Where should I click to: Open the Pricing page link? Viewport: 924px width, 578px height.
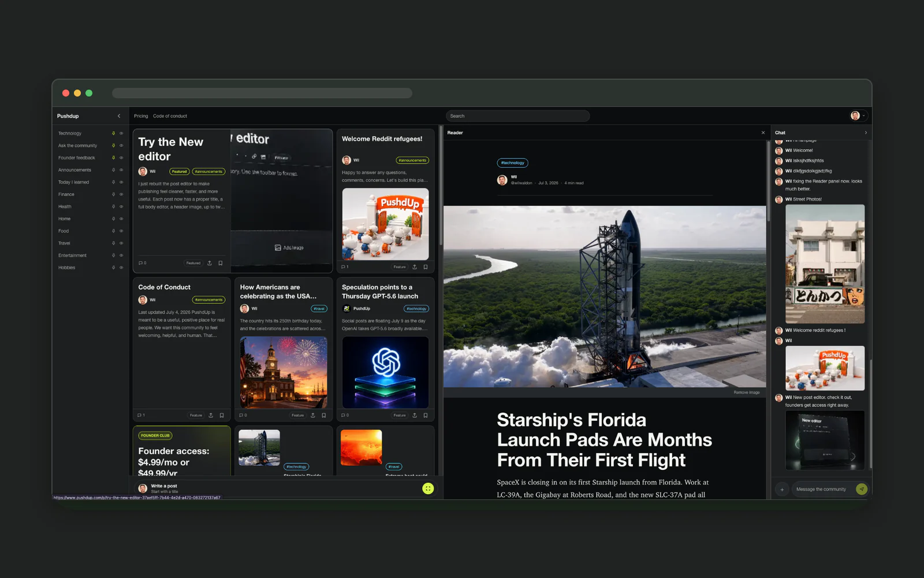click(141, 116)
